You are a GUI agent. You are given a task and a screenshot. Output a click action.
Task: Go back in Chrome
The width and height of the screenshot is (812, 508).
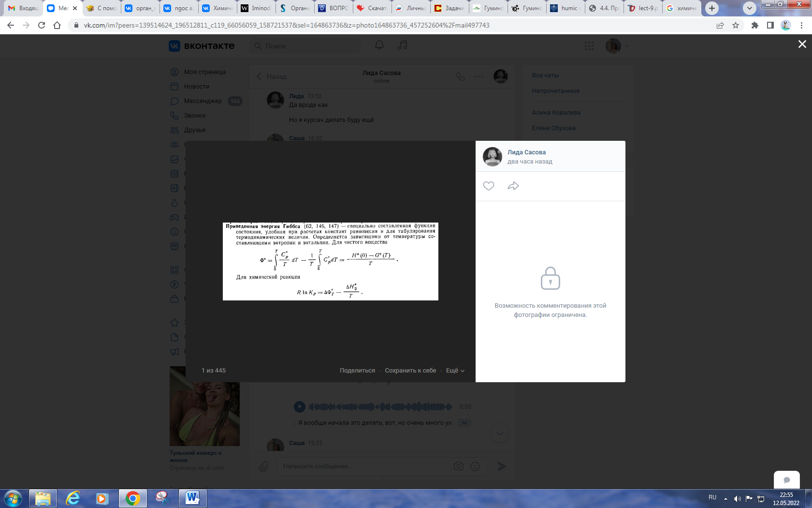click(x=11, y=25)
